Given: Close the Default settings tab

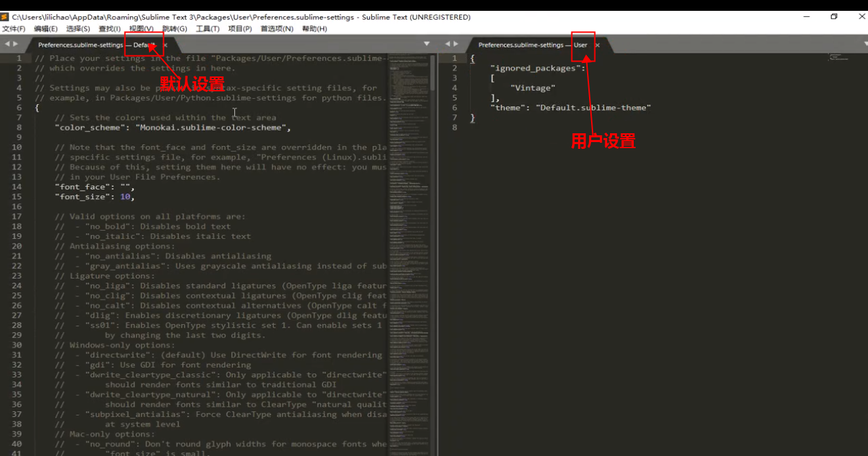Looking at the screenshot, I should [x=165, y=45].
